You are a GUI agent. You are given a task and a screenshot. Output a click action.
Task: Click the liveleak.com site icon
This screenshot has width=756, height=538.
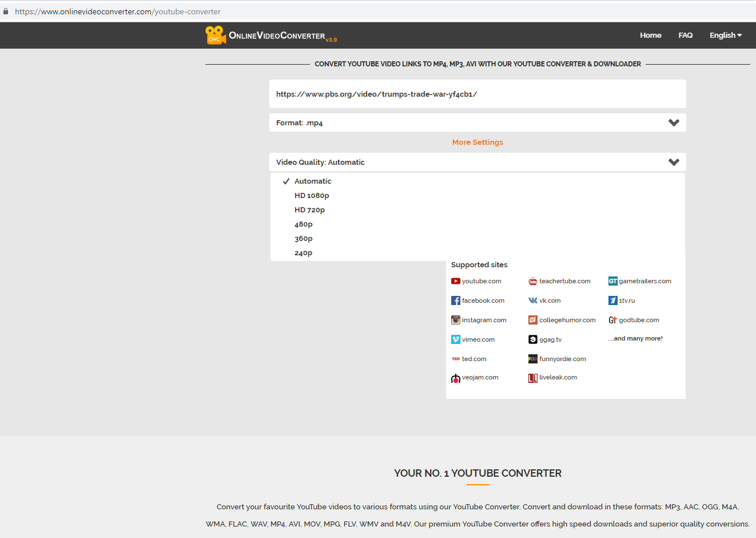click(533, 378)
